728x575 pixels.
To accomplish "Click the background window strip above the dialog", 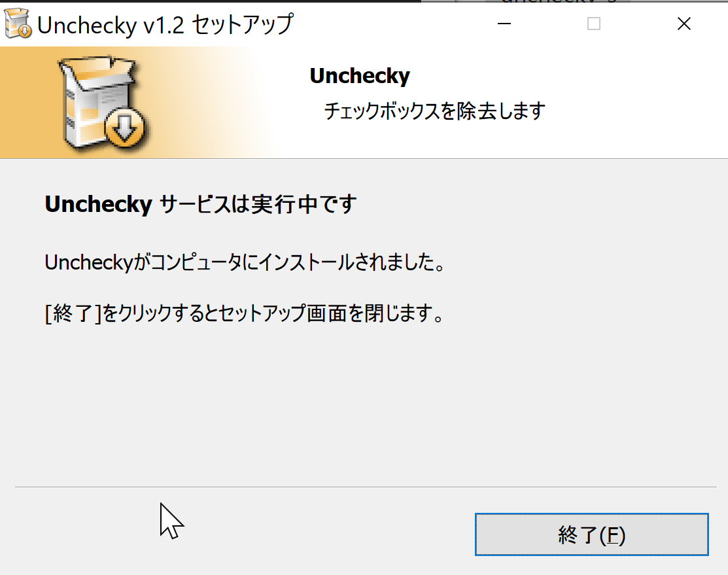I will pos(574,1).
